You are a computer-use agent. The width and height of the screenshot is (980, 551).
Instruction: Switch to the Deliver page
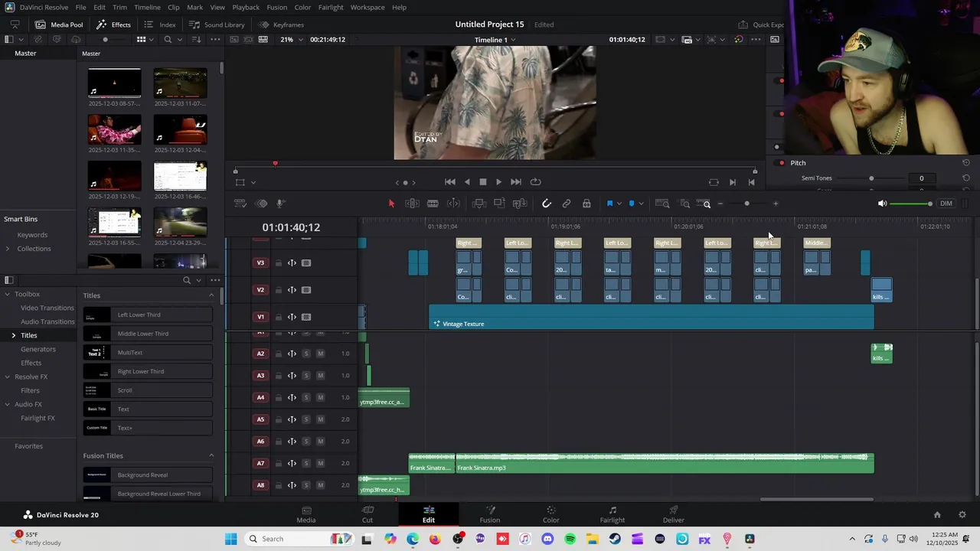[x=674, y=514]
